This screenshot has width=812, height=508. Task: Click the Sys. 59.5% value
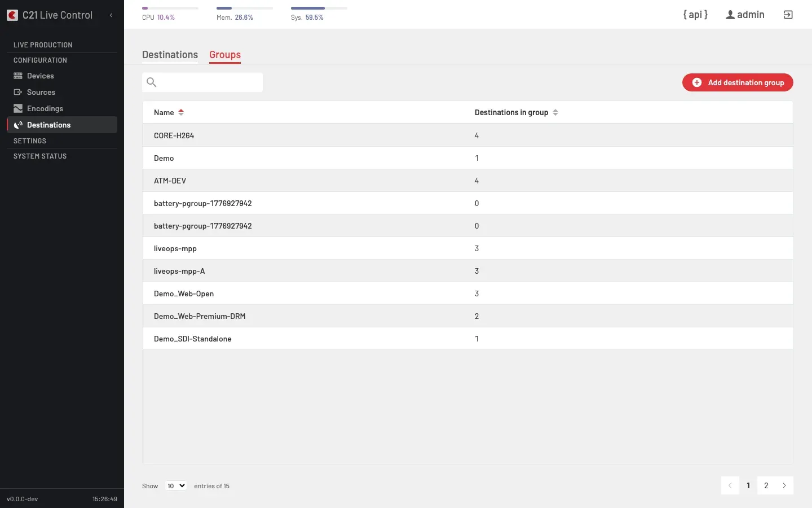click(x=314, y=17)
